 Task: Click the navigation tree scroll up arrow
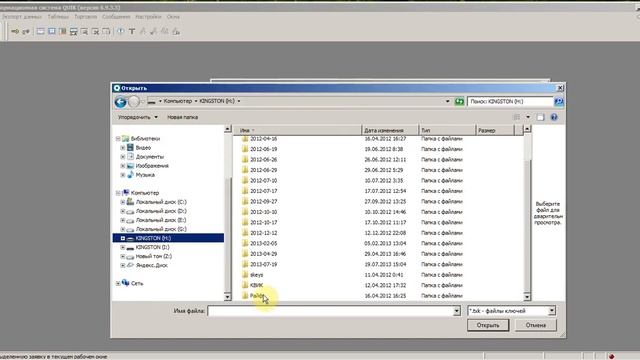(x=227, y=129)
